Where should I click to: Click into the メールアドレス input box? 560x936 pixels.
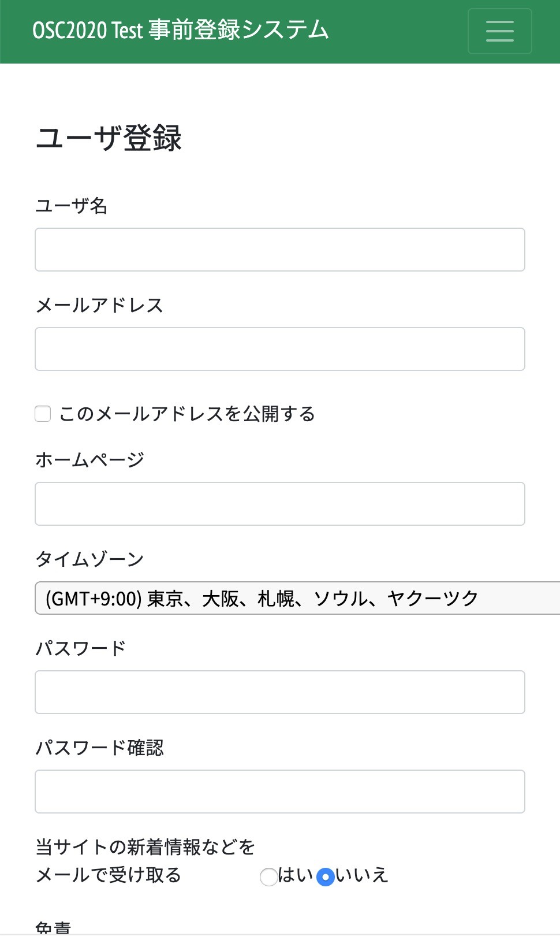click(x=279, y=349)
